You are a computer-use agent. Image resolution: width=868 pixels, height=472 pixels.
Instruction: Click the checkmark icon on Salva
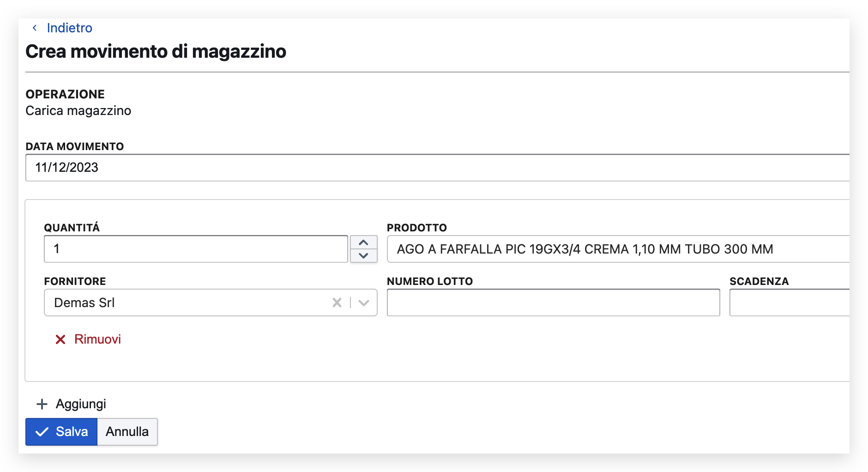(x=42, y=432)
